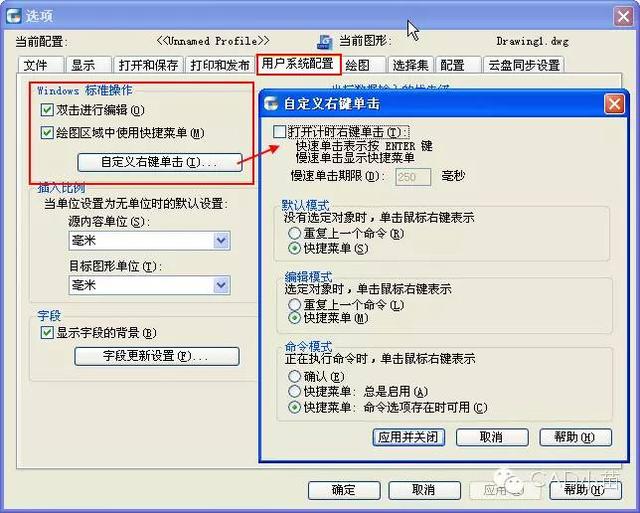Close the 自定义右键单击 dialog
This screenshot has height=513, width=640.
pyautogui.click(x=614, y=104)
